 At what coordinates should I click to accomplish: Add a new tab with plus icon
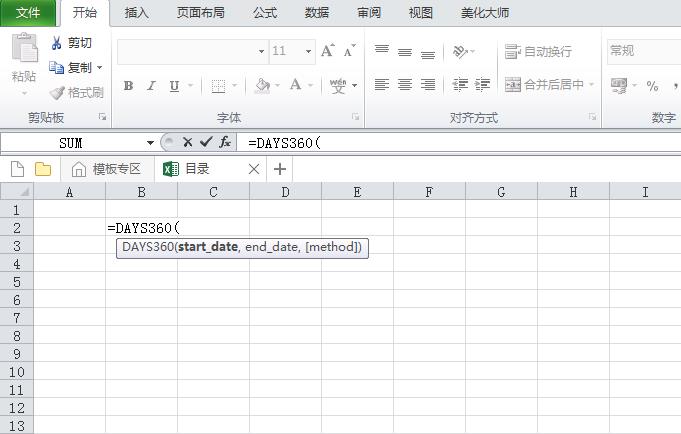pyautogui.click(x=280, y=169)
